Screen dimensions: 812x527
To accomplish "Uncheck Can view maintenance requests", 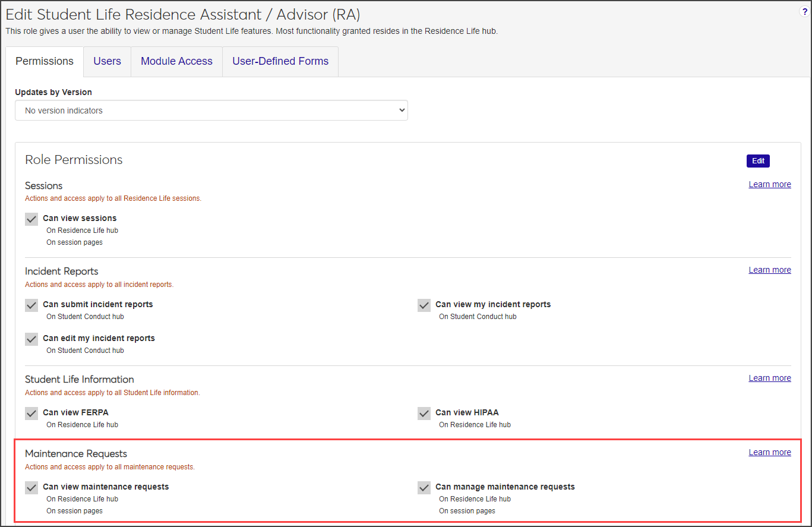I will pos(32,487).
